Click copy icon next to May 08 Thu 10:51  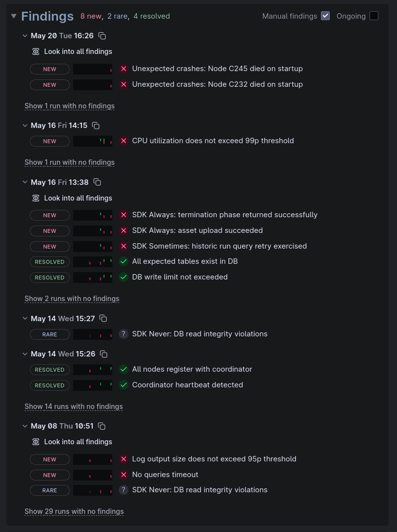tap(102, 426)
